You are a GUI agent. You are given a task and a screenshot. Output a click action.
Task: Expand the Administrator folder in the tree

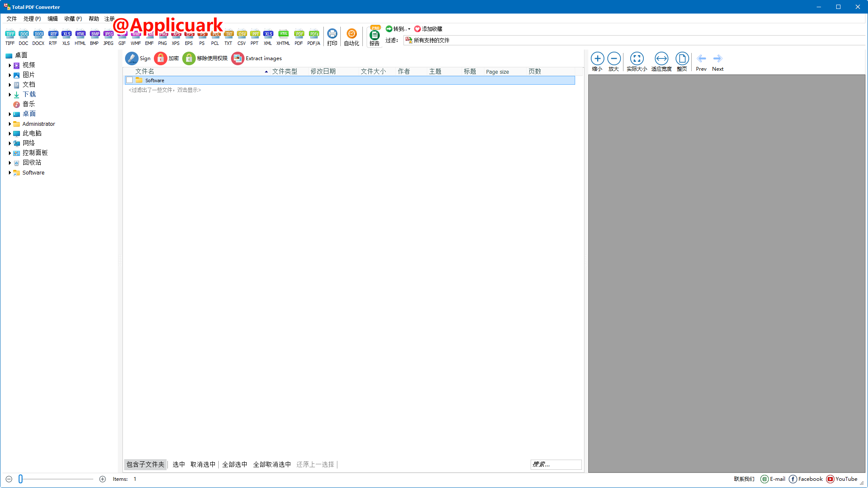pyautogui.click(x=11, y=124)
